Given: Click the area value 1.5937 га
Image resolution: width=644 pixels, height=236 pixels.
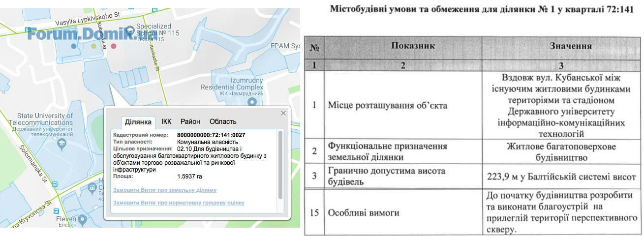Looking at the screenshot, I should pos(189,176).
